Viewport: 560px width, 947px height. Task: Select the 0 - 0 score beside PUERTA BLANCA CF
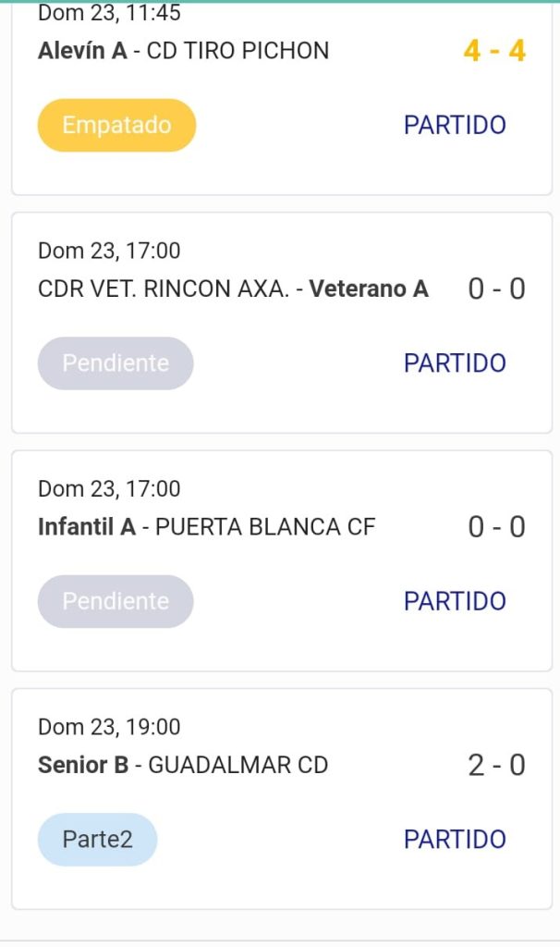click(496, 526)
